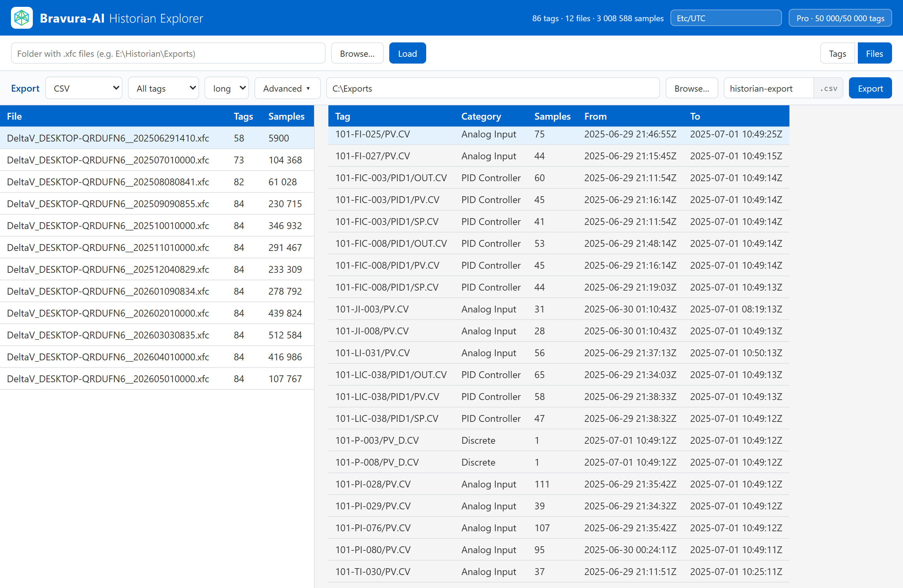Click the header stats 86 tags summary
Viewport: 903px width, 588px height.
coord(598,18)
